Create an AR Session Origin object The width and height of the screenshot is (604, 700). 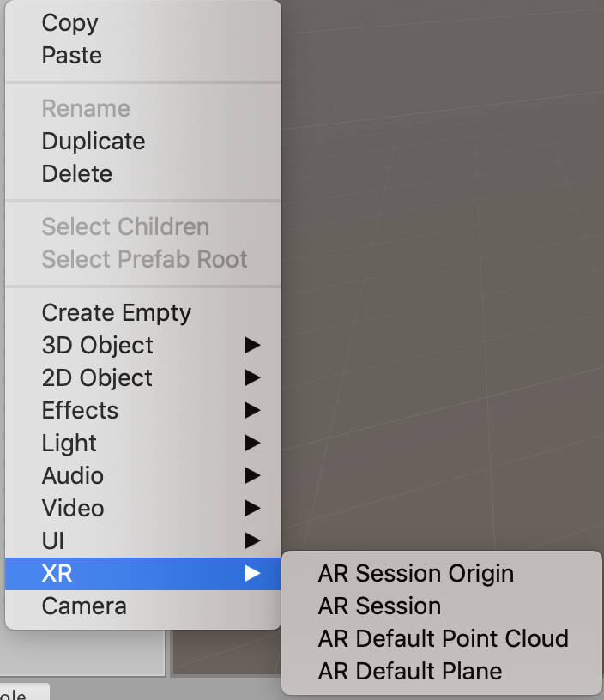click(x=416, y=574)
